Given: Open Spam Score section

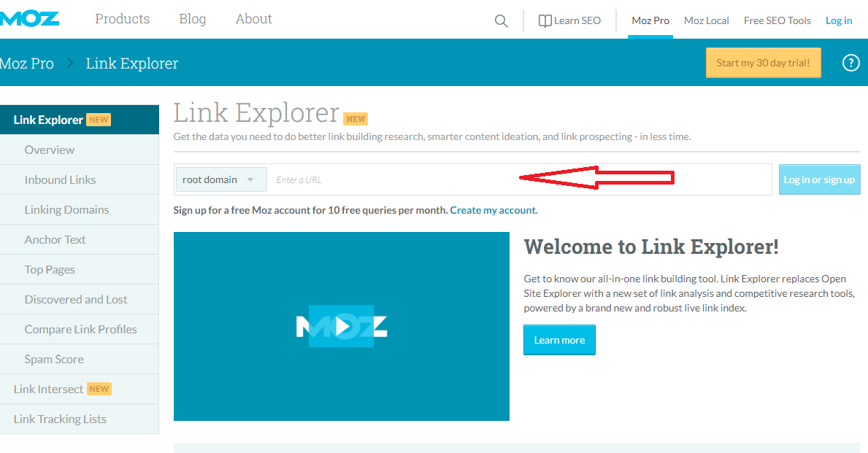Looking at the screenshot, I should [79, 359].
